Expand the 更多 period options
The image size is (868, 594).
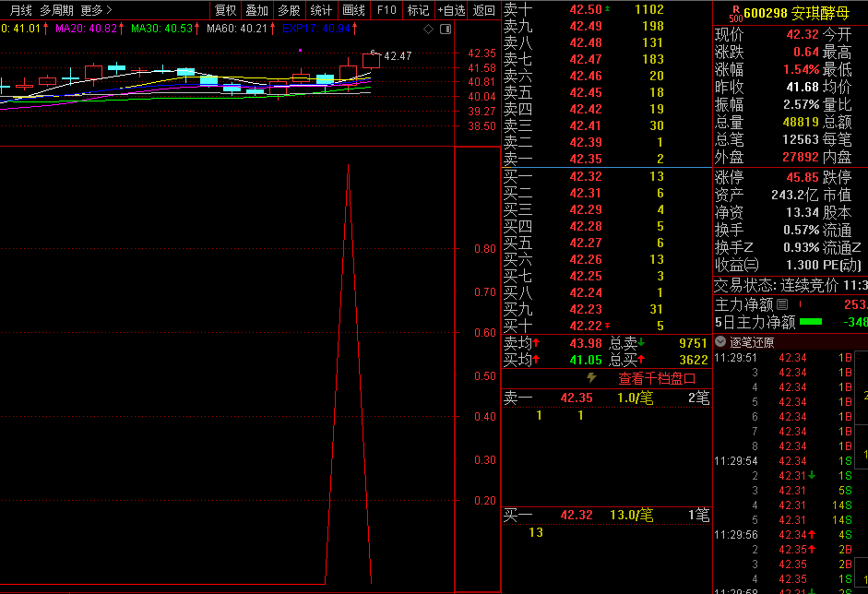click(96, 10)
